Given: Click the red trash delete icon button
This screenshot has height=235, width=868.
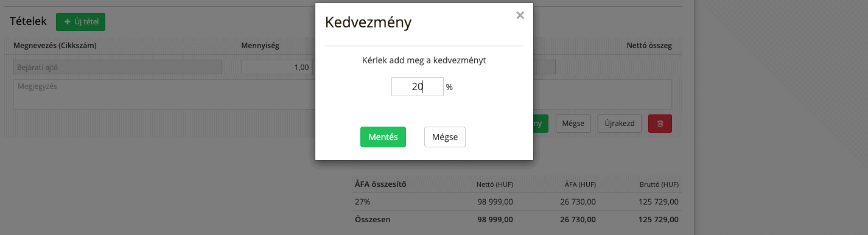Looking at the screenshot, I should point(660,124).
